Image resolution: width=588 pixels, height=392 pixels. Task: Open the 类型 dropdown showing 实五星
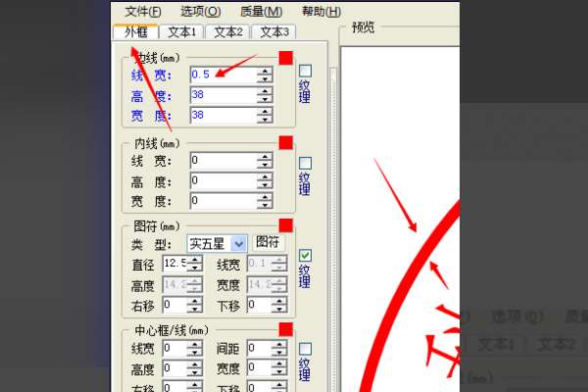point(217,244)
